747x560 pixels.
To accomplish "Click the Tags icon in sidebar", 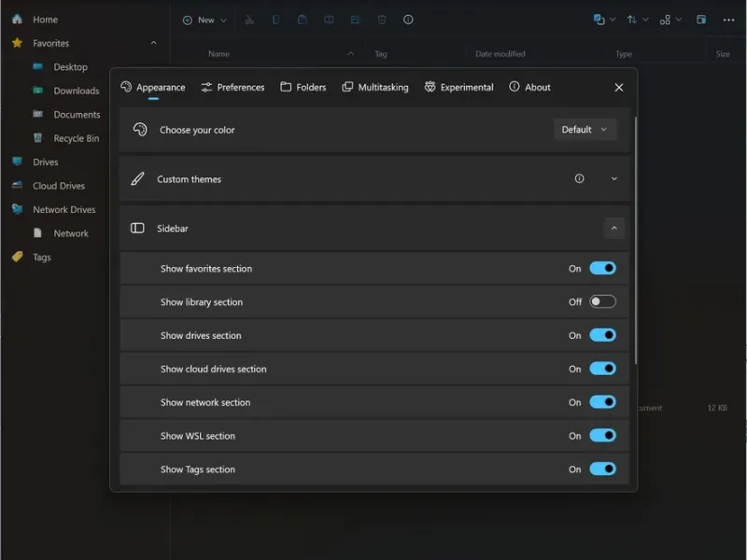I will coord(17,257).
